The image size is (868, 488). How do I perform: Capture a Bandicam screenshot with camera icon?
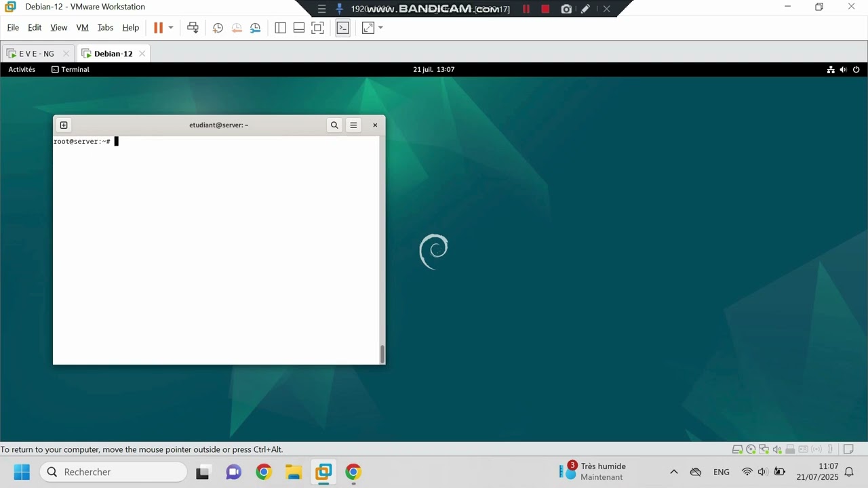tap(566, 9)
